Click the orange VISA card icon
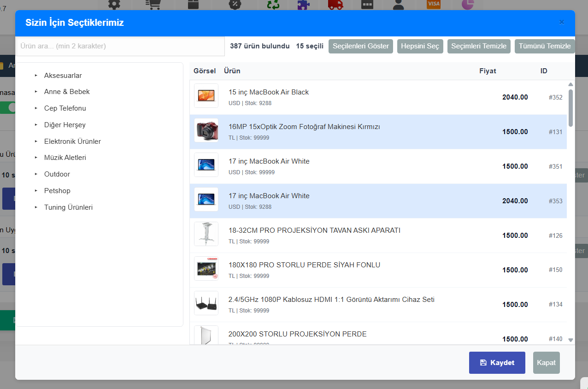Image resolution: width=588 pixels, height=389 pixels. [x=433, y=4]
